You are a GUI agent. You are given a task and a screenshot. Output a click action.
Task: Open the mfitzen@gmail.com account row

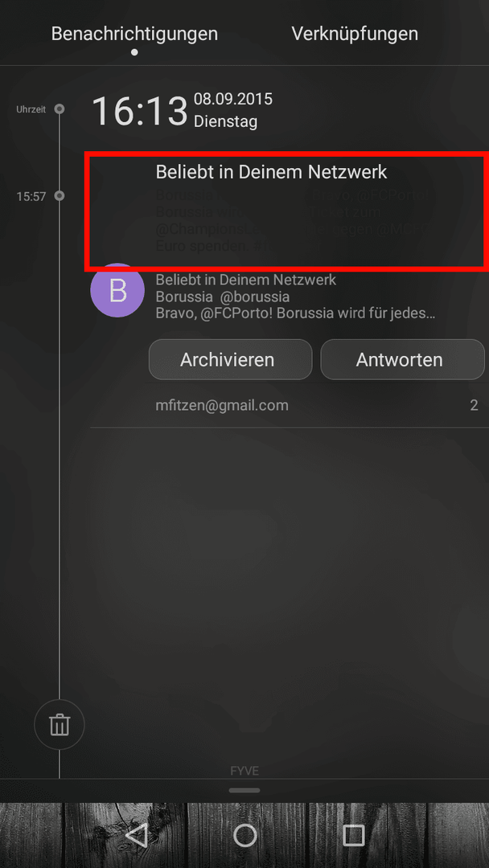pos(290,405)
